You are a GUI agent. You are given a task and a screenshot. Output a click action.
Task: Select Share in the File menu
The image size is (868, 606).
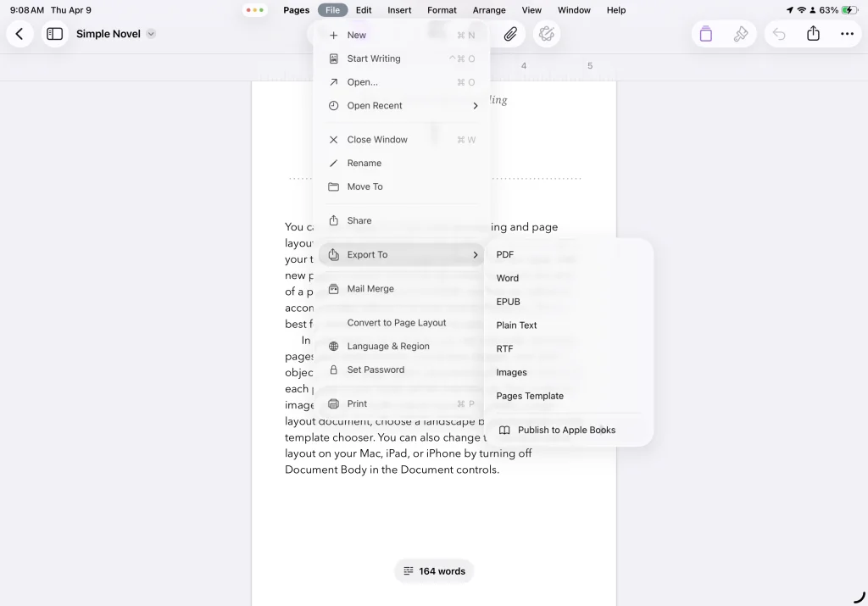(x=402, y=220)
